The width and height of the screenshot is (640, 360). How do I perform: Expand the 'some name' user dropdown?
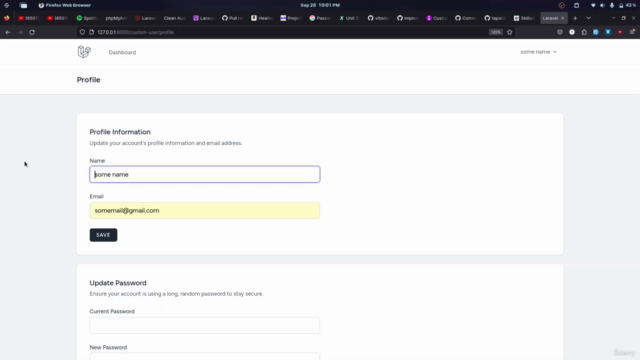538,52
